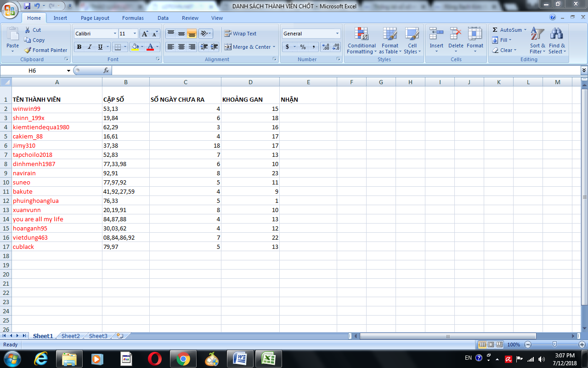Switch to the Review tab
588x368 pixels.
[190, 18]
